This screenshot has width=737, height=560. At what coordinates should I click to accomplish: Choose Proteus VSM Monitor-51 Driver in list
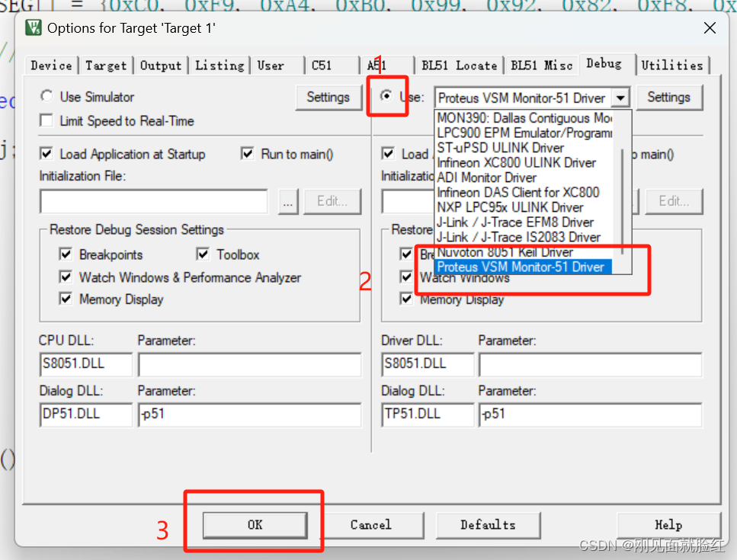[x=523, y=267]
